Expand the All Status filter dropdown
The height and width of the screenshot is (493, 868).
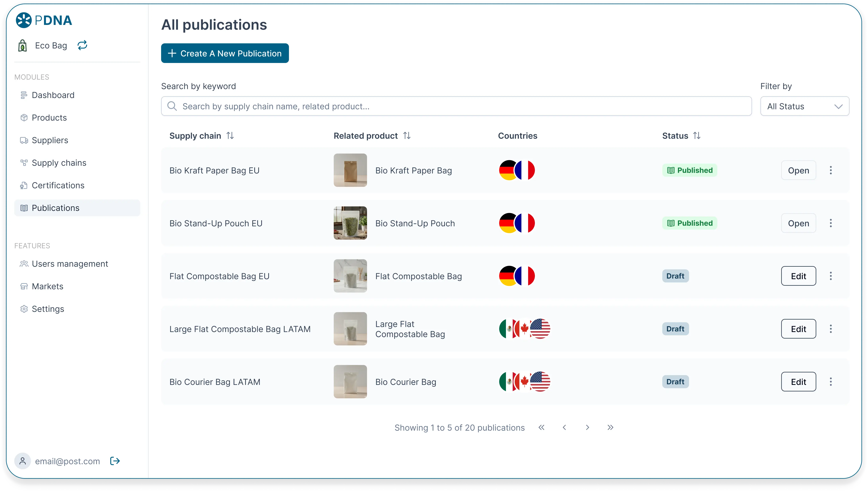point(804,106)
